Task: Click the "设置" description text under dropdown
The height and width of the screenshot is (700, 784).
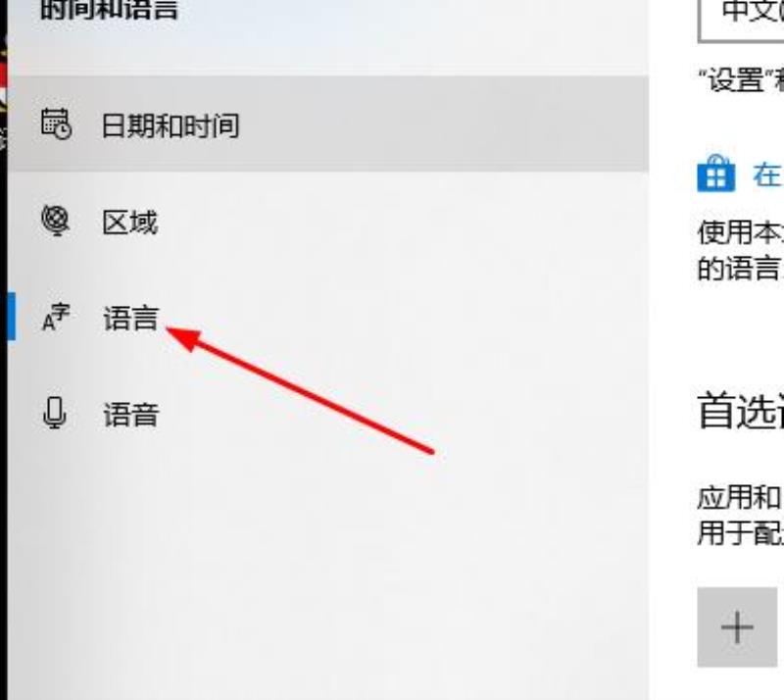Action: coord(741,80)
